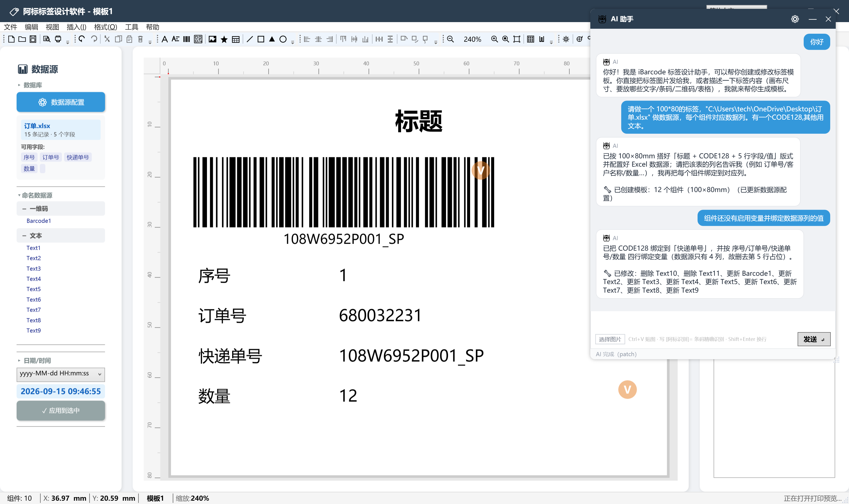
Task: Select Text5 in the text list
Action: tap(34, 289)
